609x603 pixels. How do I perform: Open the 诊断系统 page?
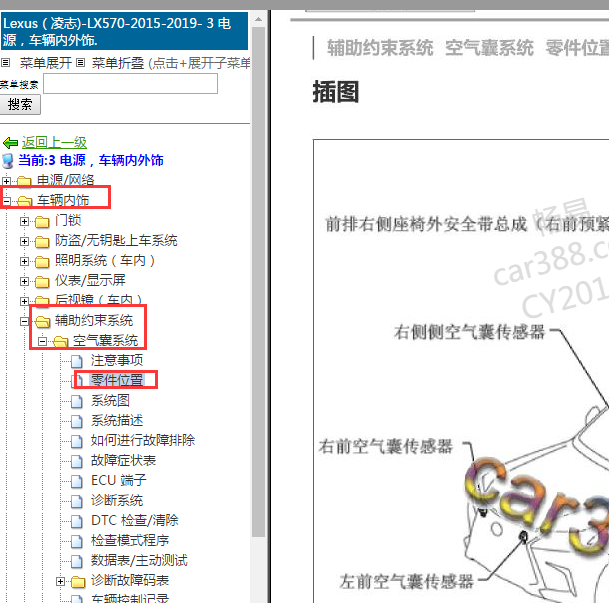click(x=117, y=500)
